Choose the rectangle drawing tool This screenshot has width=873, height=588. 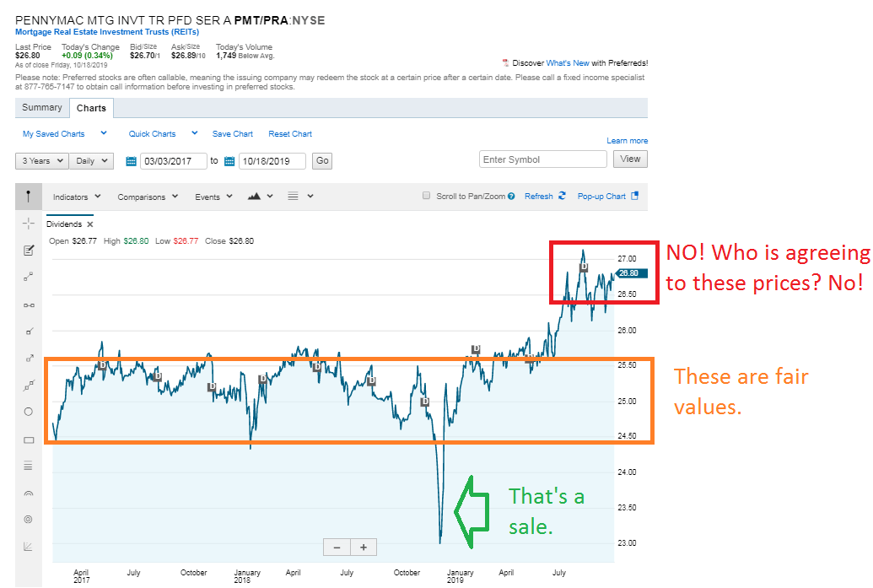click(28, 440)
